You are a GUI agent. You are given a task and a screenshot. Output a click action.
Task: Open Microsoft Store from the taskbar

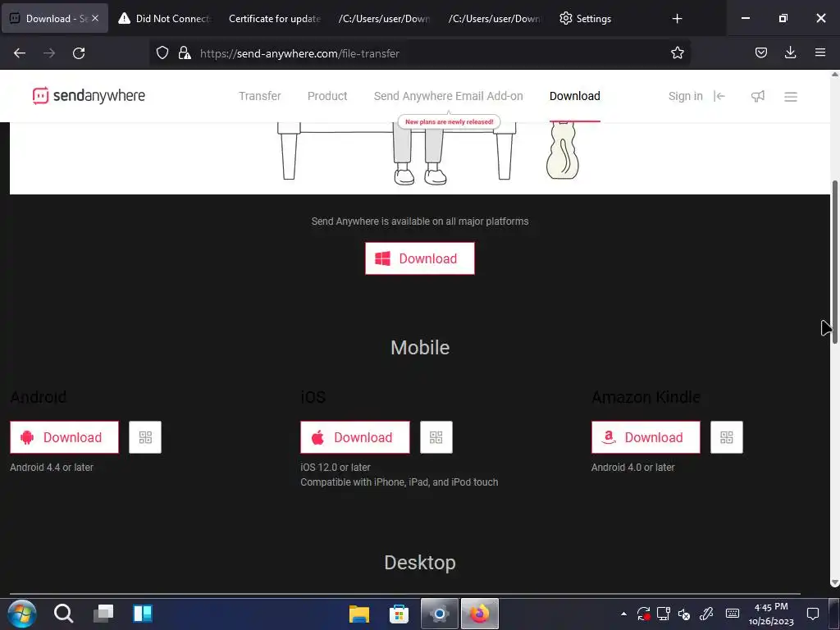tap(399, 614)
